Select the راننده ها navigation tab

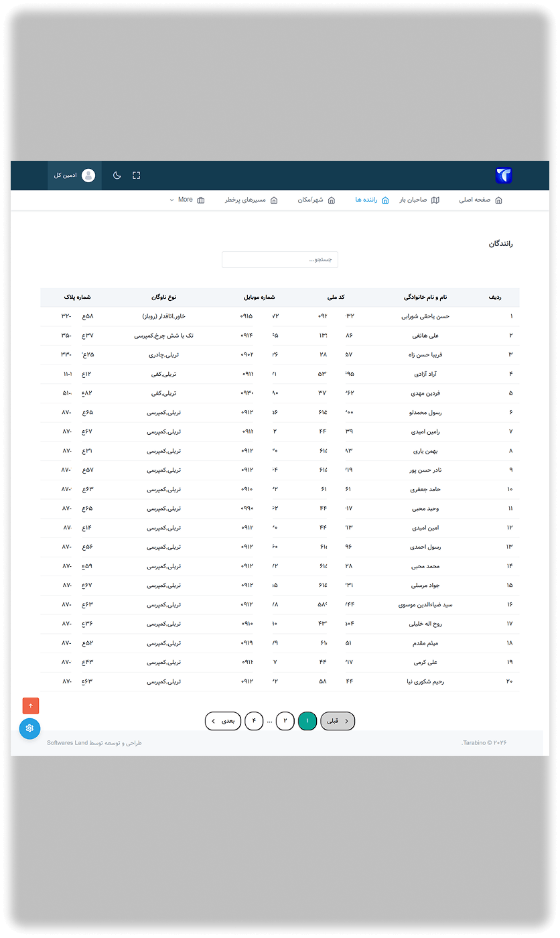372,200
